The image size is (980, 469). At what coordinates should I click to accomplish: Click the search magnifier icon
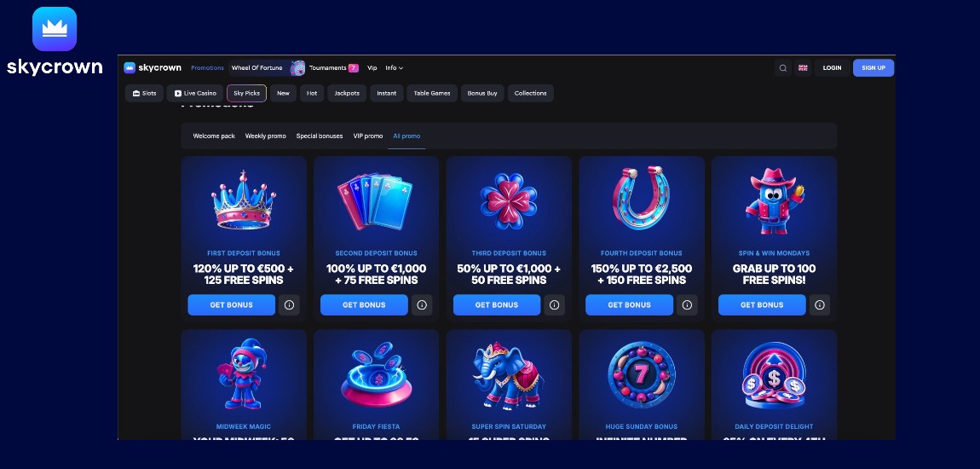coord(782,68)
